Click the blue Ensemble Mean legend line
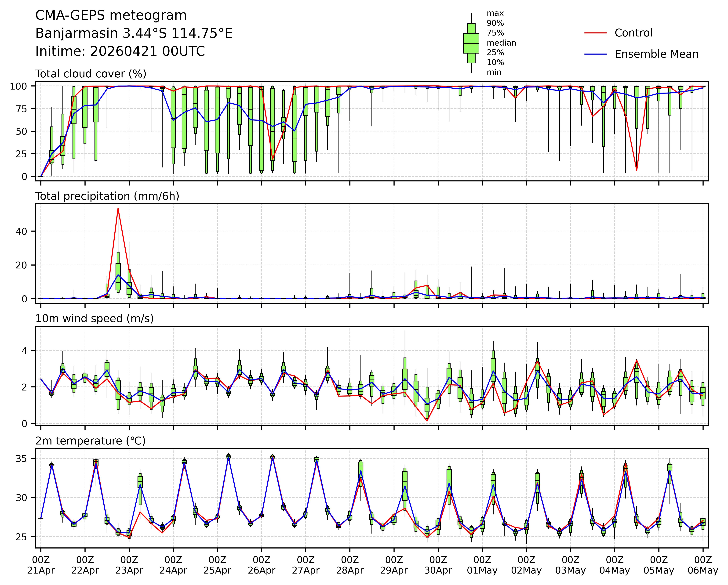This screenshot has width=728, height=585. click(x=595, y=54)
